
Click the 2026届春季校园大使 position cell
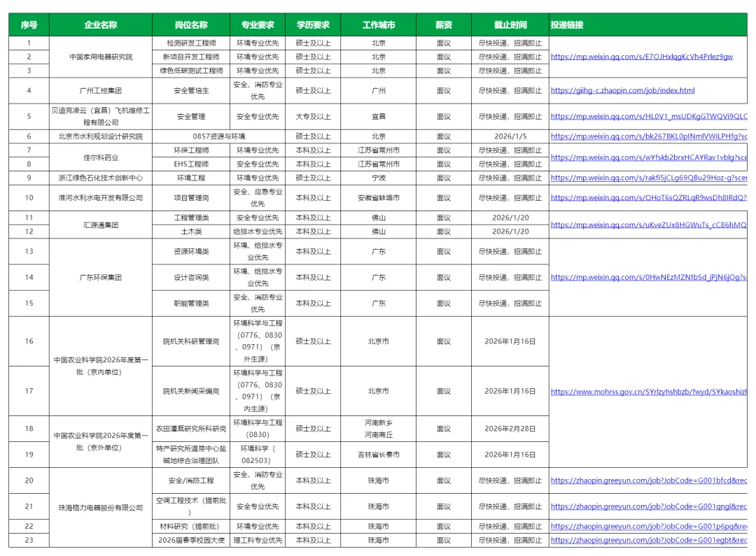coord(191,541)
